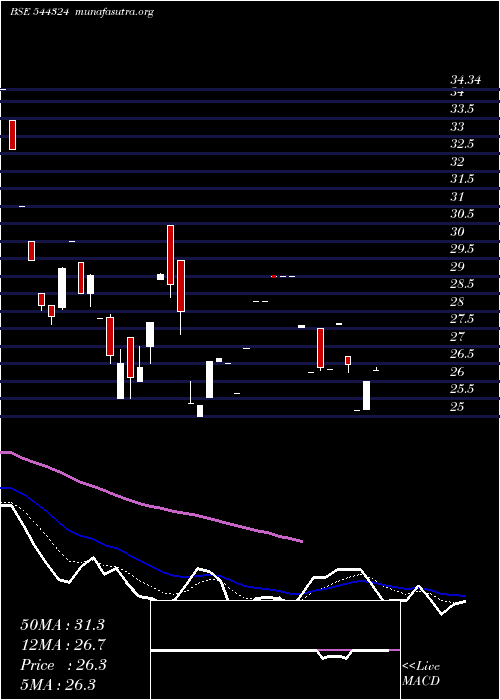This screenshot has width=500, height=700.
Task: Click the pink 50MA trend line
Action: click(152, 506)
